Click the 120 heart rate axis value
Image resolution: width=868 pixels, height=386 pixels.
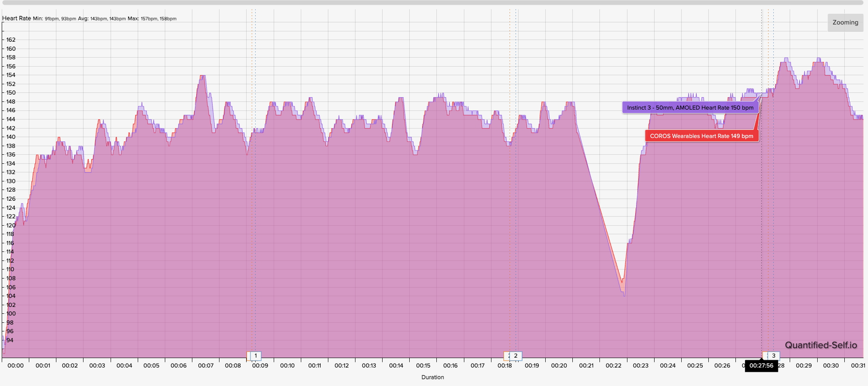point(11,225)
